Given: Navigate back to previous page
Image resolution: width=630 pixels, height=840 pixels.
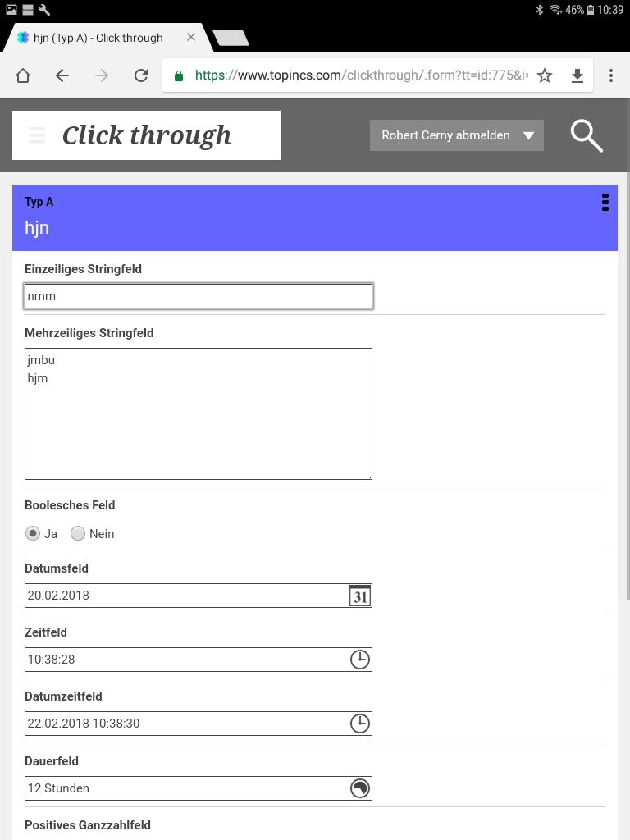Looking at the screenshot, I should tap(62, 75).
